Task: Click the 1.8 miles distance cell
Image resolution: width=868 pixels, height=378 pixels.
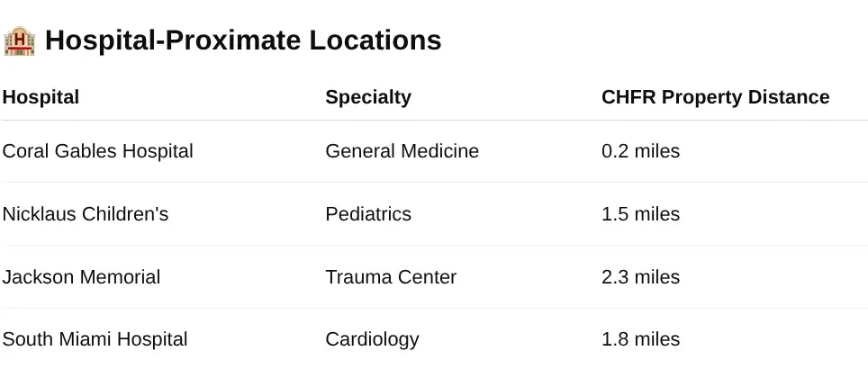Action: click(x=640, y=339)
